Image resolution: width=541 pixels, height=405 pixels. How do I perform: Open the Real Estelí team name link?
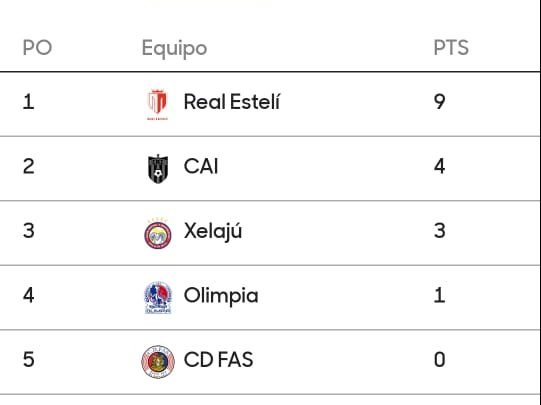(x=232, y=102)
